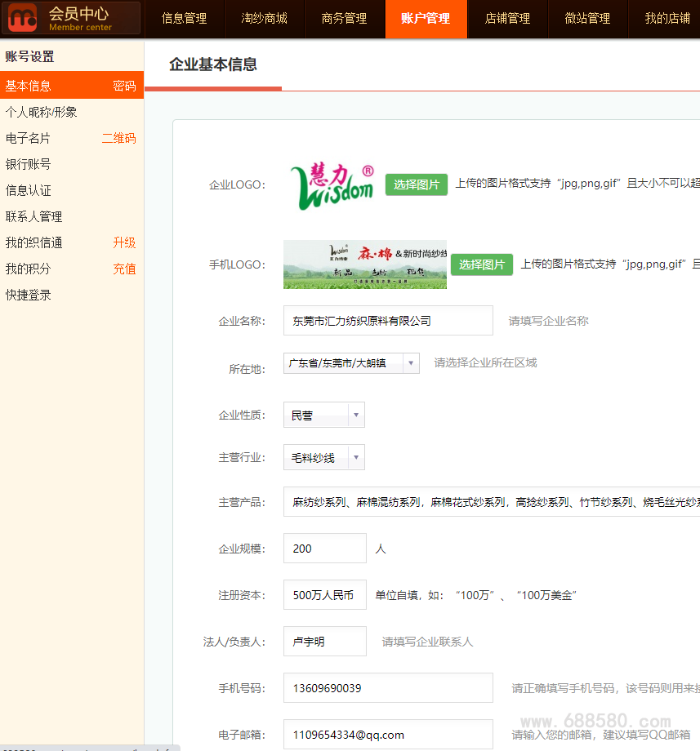This screenshot has width=700, height=751.
Task: Open the 二维码 link beside 电子名片
Action: 118,138
